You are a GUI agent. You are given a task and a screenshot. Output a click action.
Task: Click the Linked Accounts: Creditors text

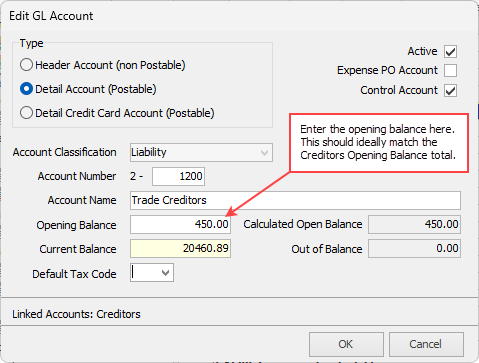[76, 314]
